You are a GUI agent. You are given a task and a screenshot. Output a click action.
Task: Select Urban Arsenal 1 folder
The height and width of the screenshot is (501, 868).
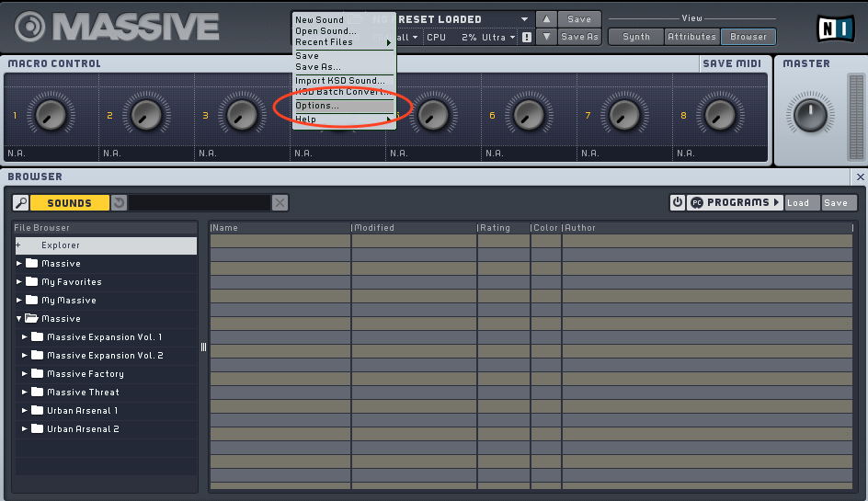[82, 411]
